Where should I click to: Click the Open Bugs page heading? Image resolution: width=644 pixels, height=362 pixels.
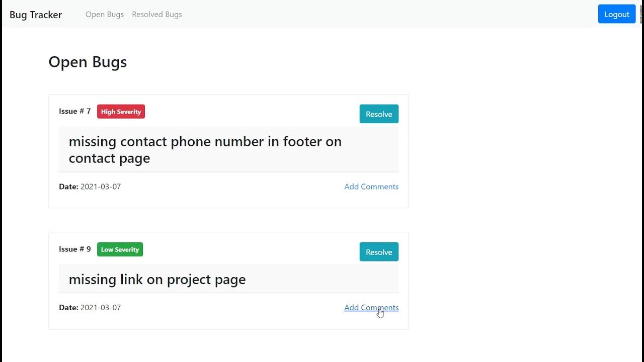[x=88, y=62]
